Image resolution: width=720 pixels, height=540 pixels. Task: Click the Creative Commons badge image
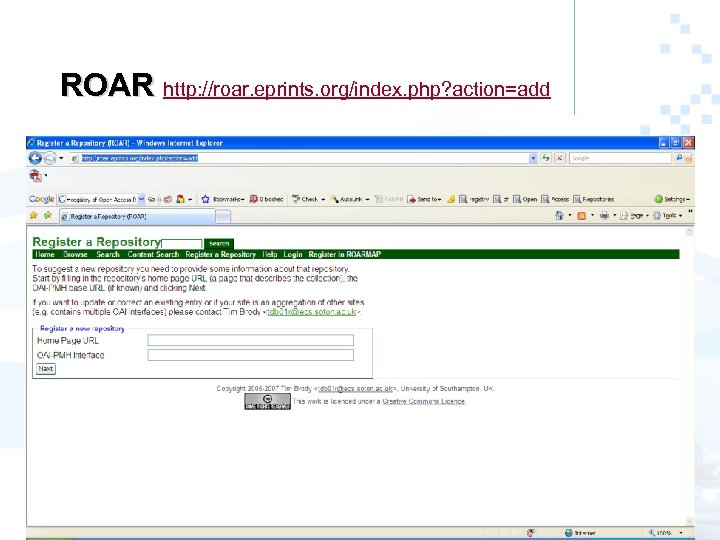pos(267,401)
